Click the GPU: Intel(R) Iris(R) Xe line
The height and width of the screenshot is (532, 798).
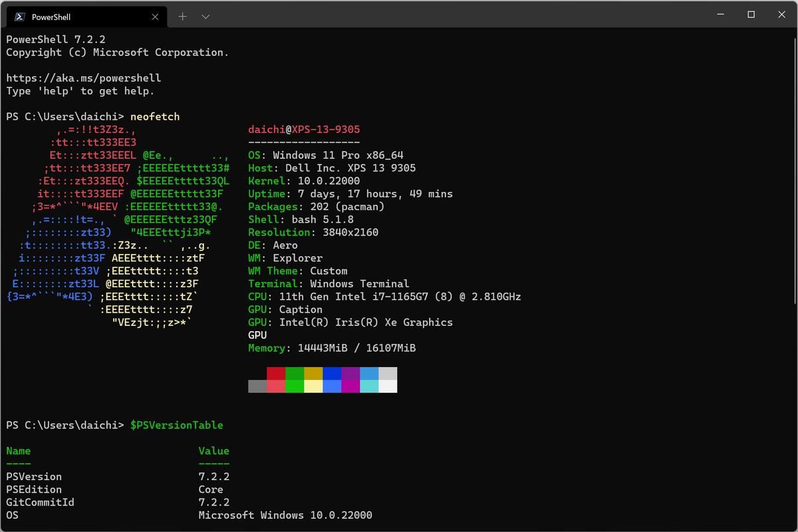tap(350, 323)
